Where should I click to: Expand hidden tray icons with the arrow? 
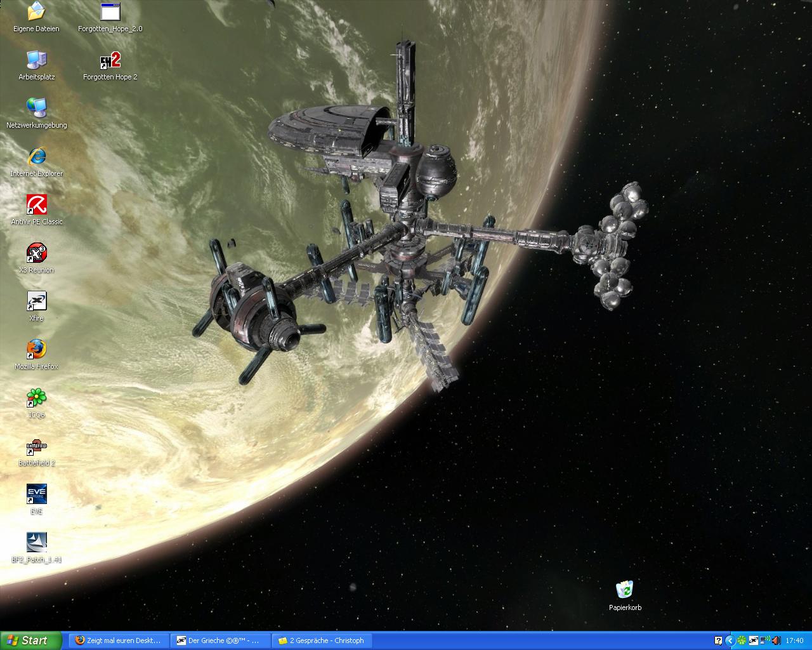(730, 640)
